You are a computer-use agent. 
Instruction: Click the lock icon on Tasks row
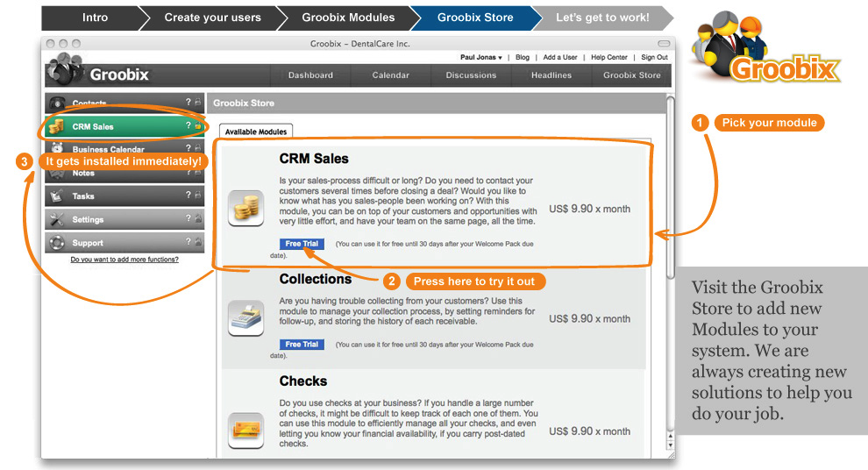(x=197, y=195)
